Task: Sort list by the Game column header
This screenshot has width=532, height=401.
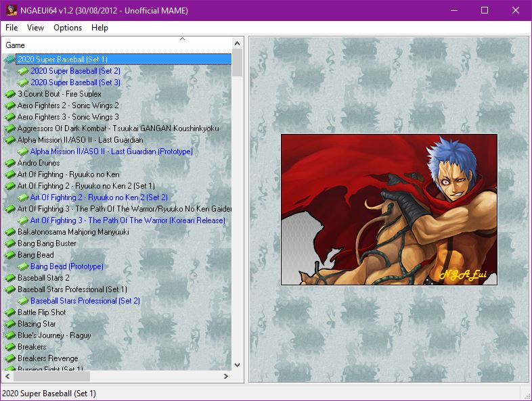Action: [x=117, y=45]
